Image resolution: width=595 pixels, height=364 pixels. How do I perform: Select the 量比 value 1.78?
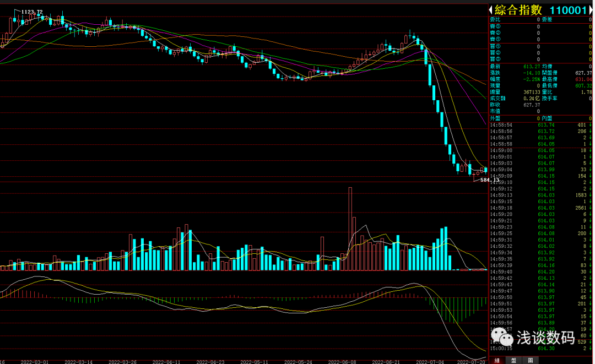(x=587, y=92)
